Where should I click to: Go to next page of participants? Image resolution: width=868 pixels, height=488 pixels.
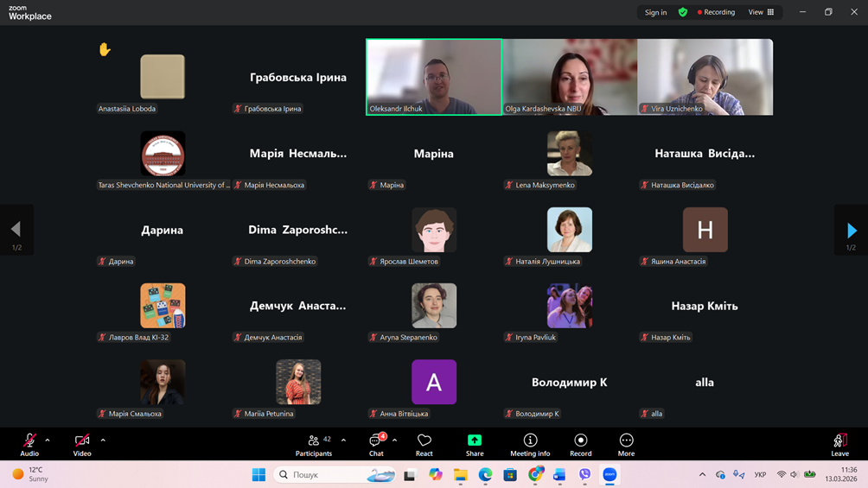tap(852, 230)
